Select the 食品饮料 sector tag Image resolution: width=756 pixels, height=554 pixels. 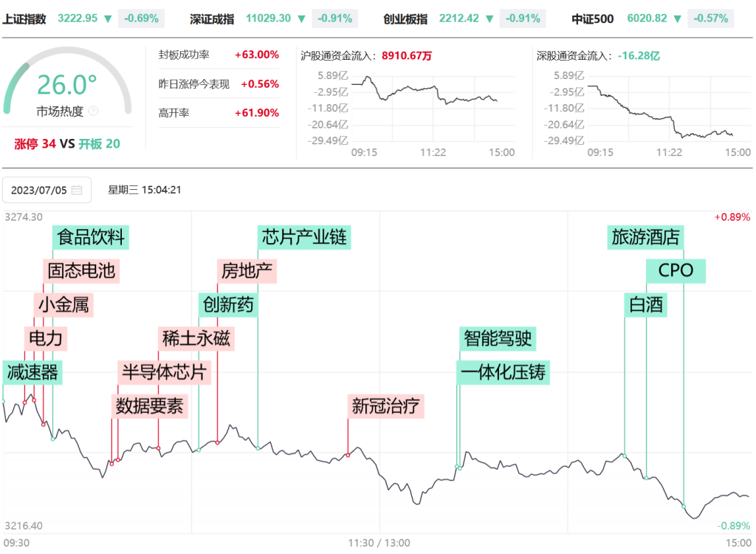[x=92, y=238]
